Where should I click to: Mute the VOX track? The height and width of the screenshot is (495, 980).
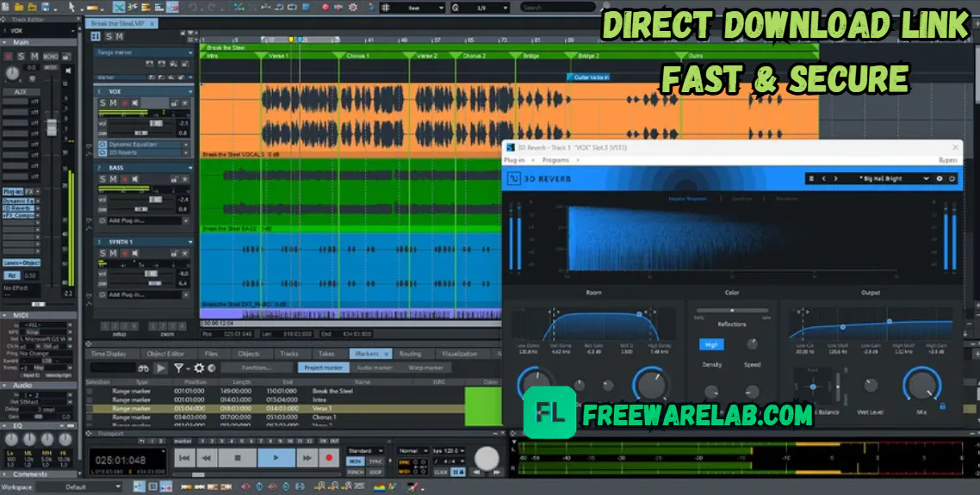(113, 103)
